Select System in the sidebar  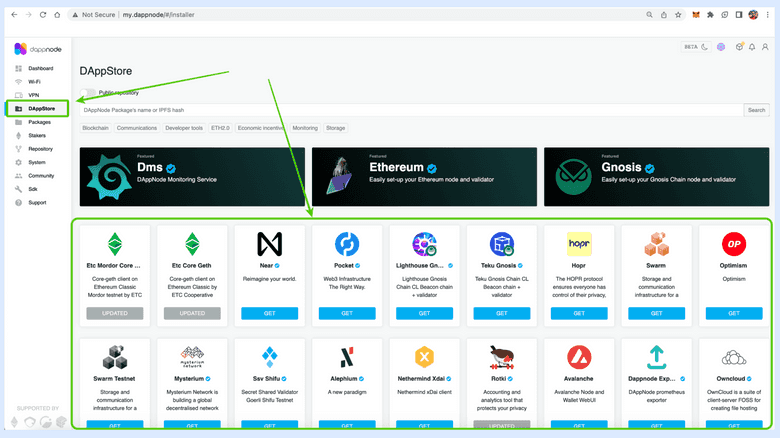(x=36, y=162)
